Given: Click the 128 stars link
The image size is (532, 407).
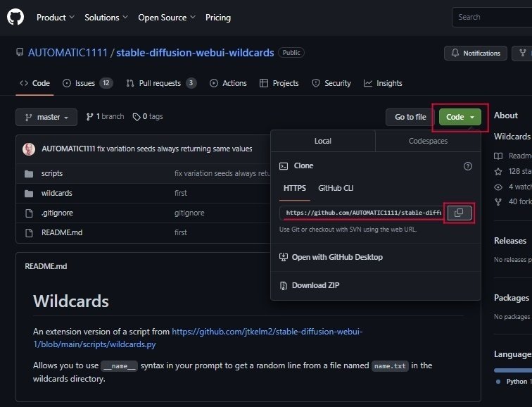Looking at the screenshot, I should (513, 171).
